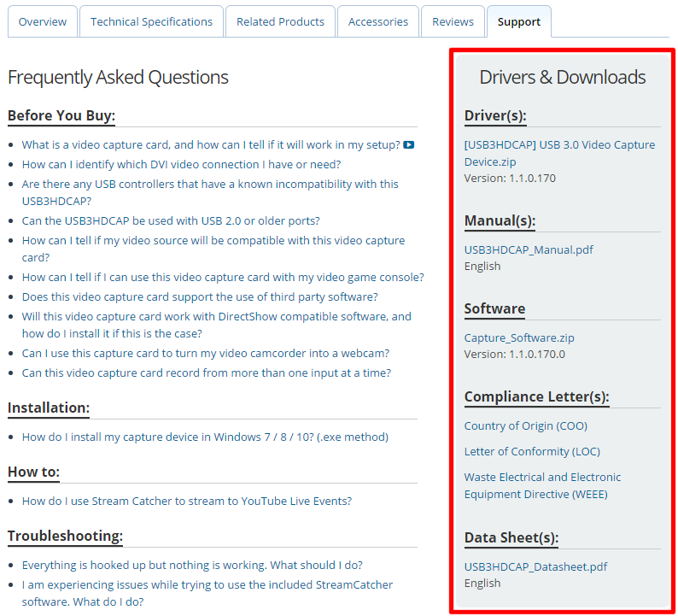Viewport: 678px width, 616px height.
Task: Open the Related Products tab
Action: [x=280, y=21]
